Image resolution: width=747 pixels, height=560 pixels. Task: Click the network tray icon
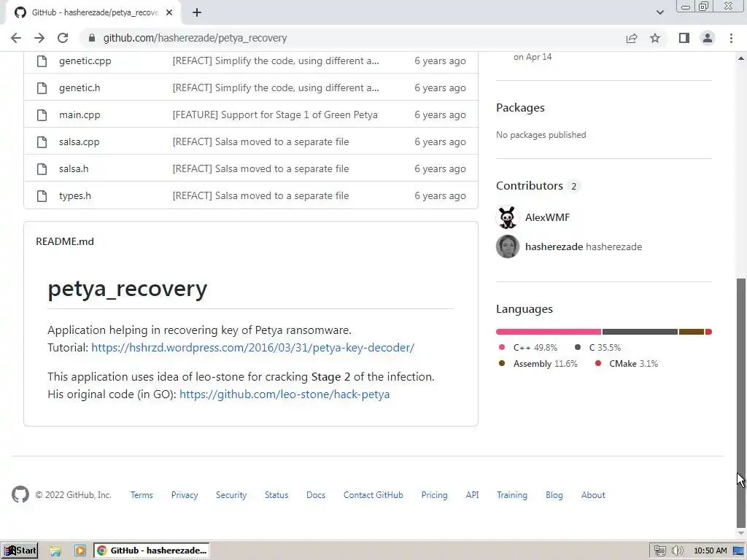(x=659, y=551)
